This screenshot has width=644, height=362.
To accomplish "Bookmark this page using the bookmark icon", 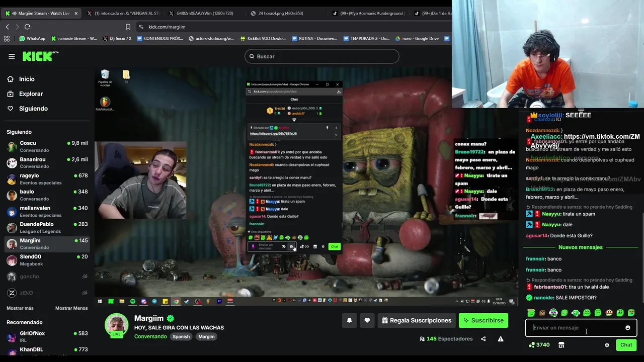I will (x=128, y=27).
